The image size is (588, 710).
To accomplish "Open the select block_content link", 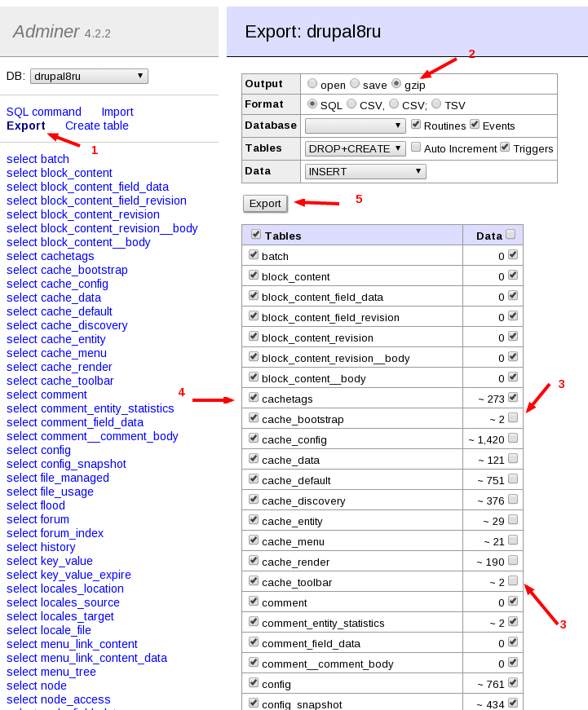I will tap(60, 173).
